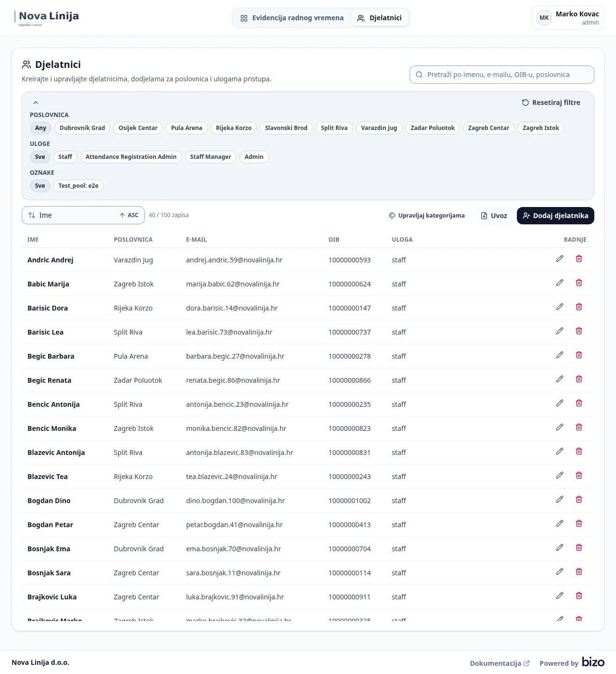This screenshot has width=616, height=674.
Task: Open the Djelatnici tab
Action: coord(380,18)
